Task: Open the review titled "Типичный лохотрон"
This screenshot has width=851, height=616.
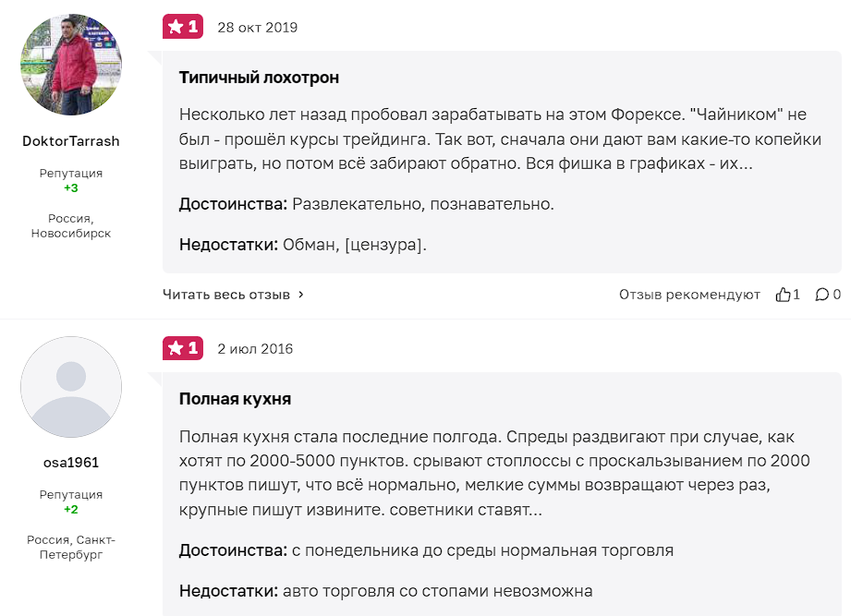Action: [x=259, y=78]
